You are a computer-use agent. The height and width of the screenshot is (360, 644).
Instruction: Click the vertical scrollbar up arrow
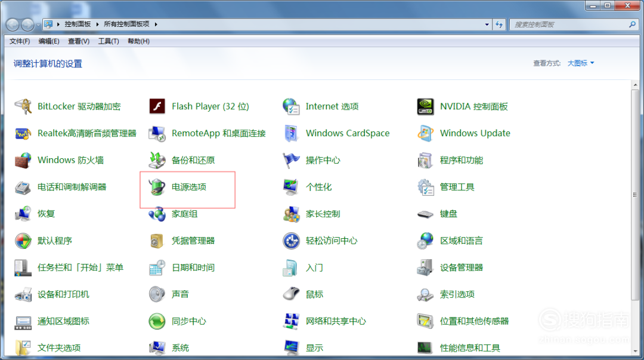[x=636, y=85]
